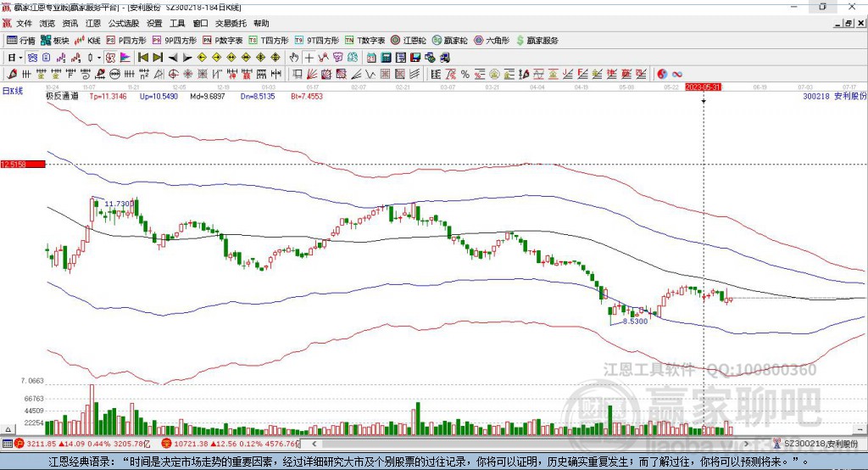Screen dimensions: 868x470
Task: Click the flag-shaped chart icon
Action: click(x=125, y=58)
